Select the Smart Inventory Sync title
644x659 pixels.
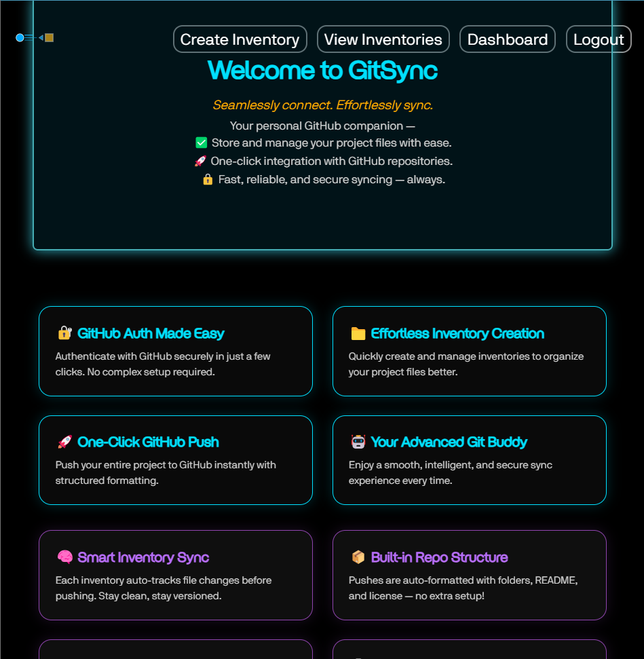[x=143, y=557]
